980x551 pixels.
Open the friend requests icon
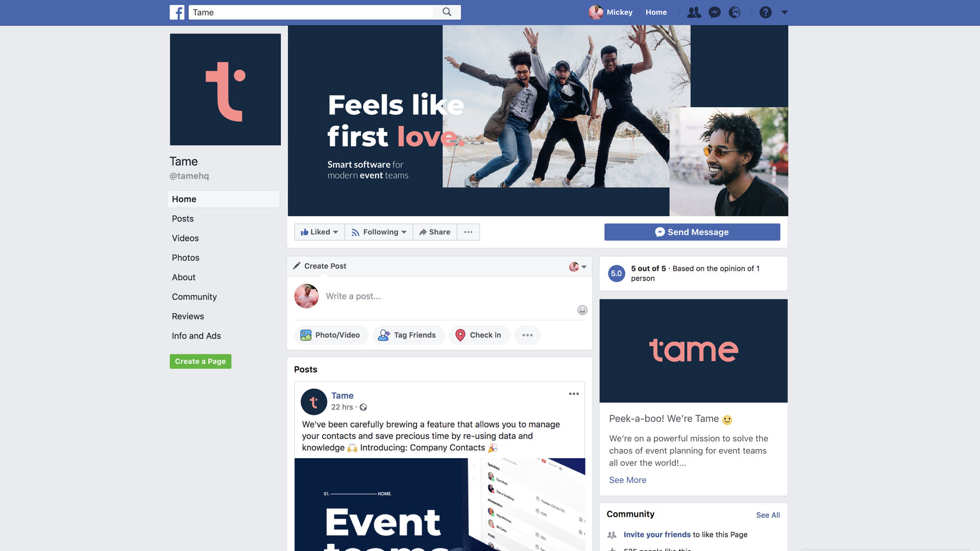[x=694, y=12]
